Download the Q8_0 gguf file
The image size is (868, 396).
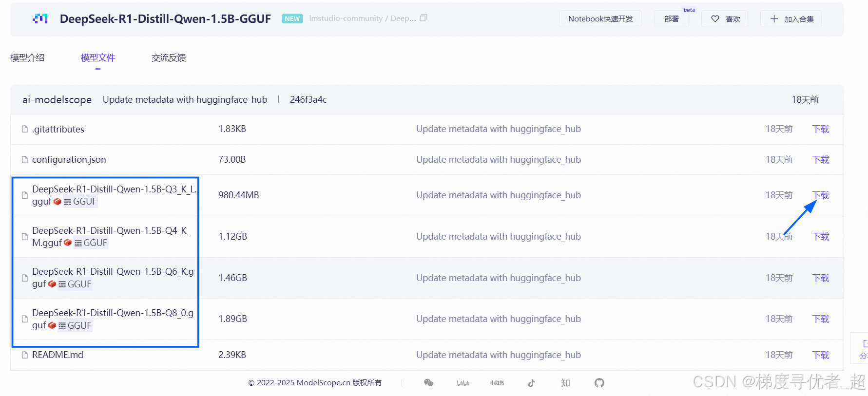821,319
